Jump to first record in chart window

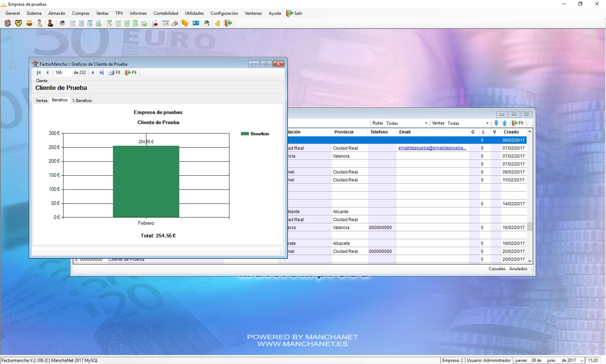(39, 73)
